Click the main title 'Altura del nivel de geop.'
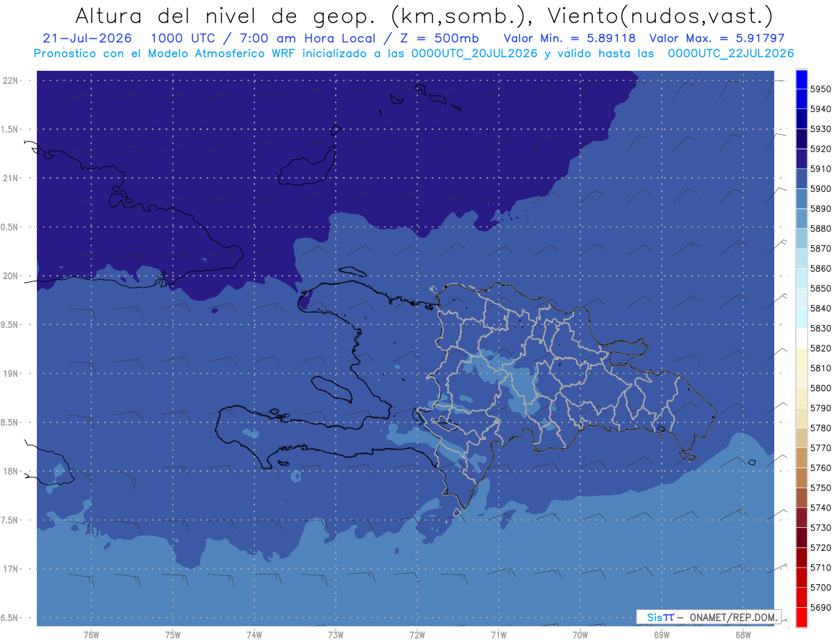834x644 pixels. click(x=227, y=16)
